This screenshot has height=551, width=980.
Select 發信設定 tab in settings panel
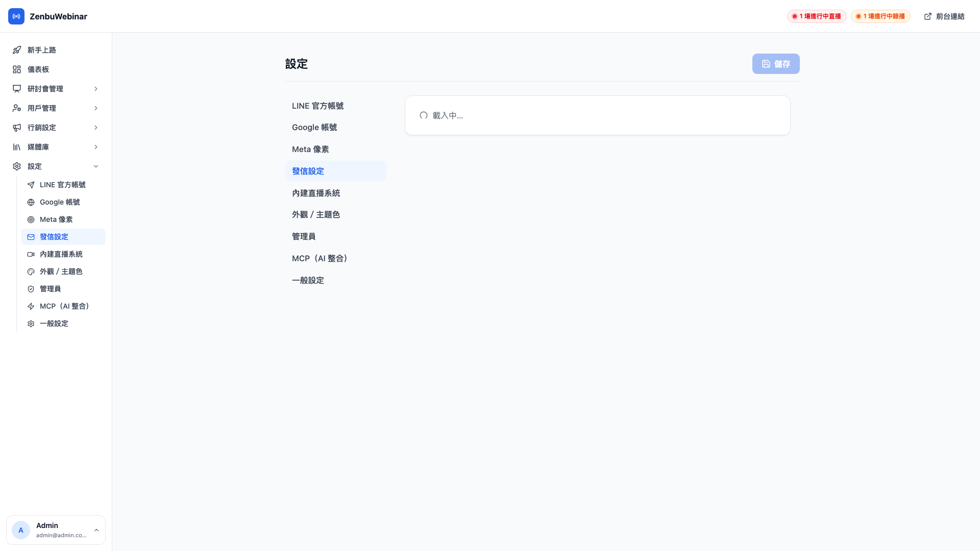[336, 171]
